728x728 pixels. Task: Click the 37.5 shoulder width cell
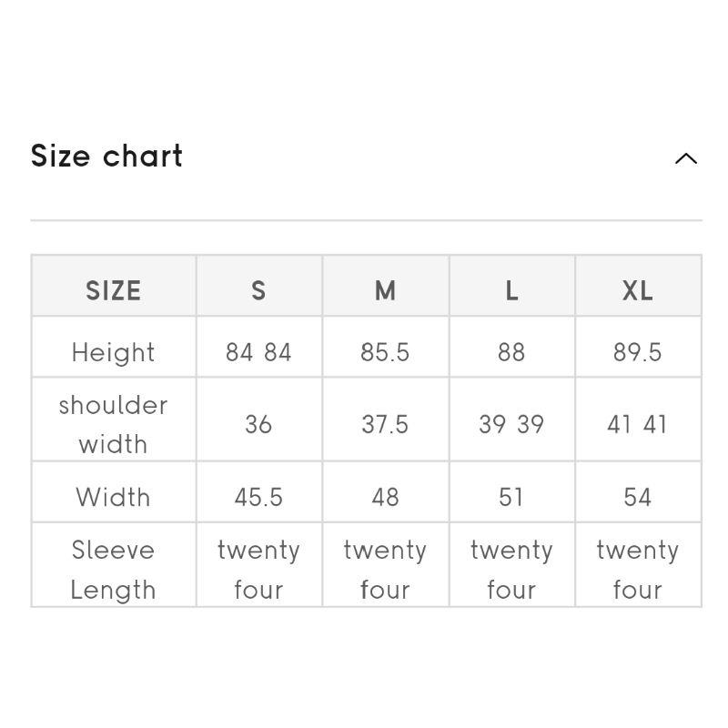pyautogui.click(x=385, y=424)
